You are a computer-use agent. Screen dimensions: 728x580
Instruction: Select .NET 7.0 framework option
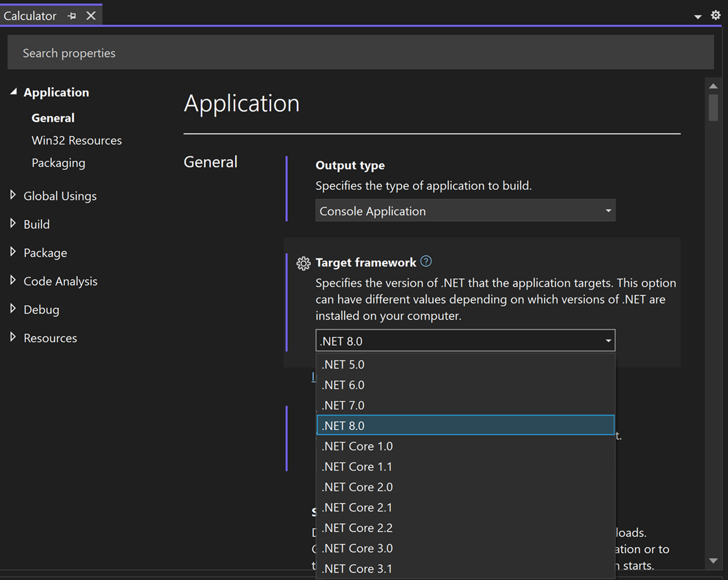(x=343, y=406)
